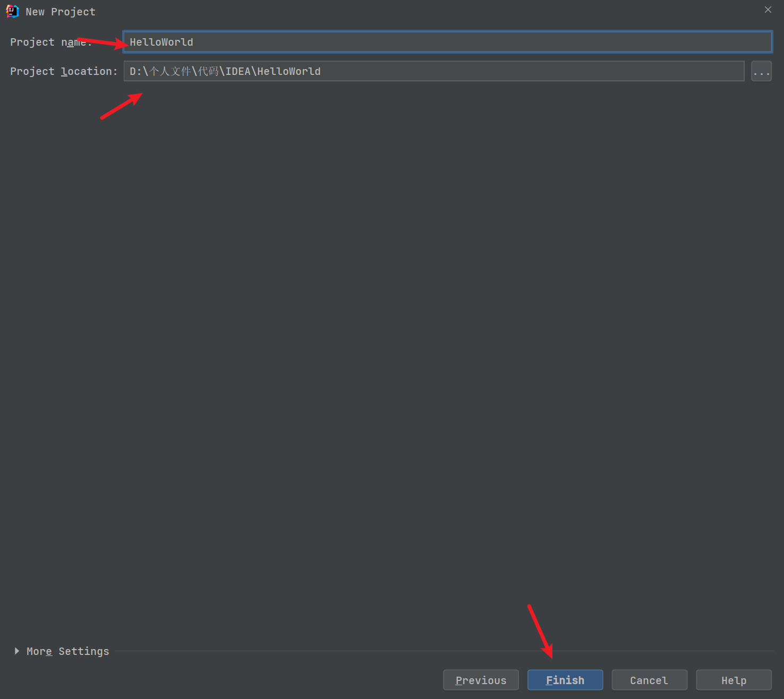This screenshot has height=699, width=784.
Task: Open folder browser with the ellipsis button
Action: [761, 71]
